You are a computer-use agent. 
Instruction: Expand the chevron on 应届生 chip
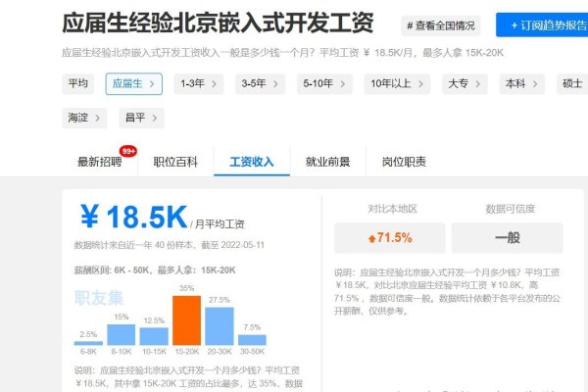pos(152,84)
